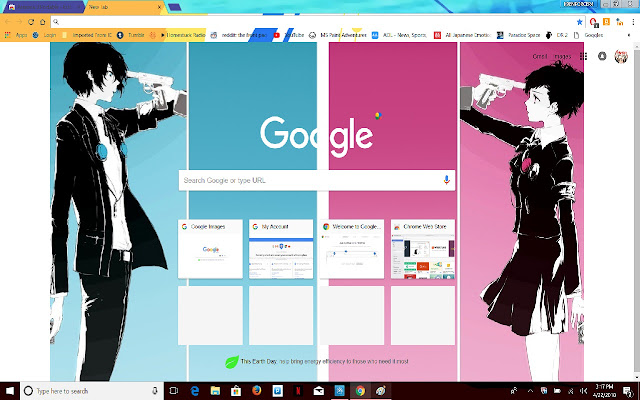This screenshot has height=400, width=640.
Task: Click the Type here to search taskbar box
Action: [91, 391]
